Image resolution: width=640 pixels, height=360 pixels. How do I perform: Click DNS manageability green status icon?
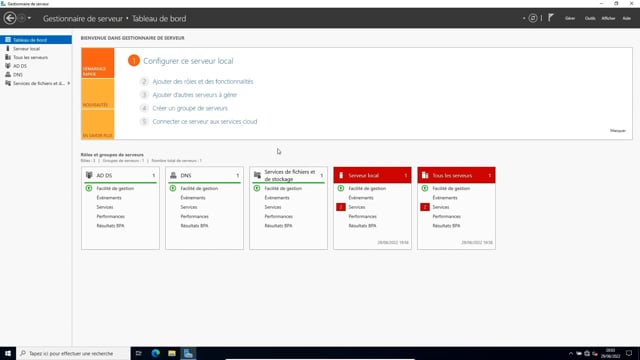coord(173,188)
